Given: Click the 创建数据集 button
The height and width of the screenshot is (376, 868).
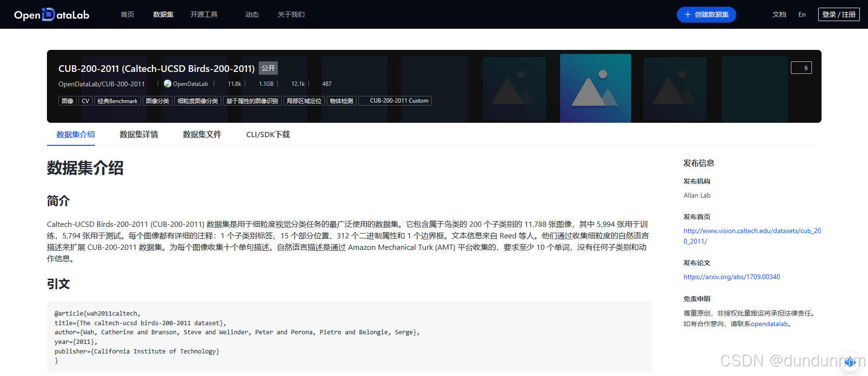Looking at the screenshot, I should [x=707, y=14].
